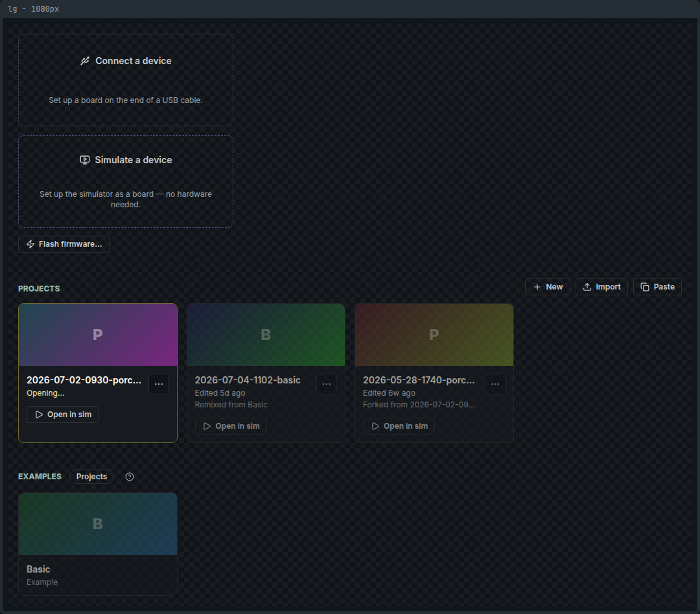700x614 pixels.
Task: Click the project title 2026-07-02-0930-porc...
Action: (x=84, y=380)
